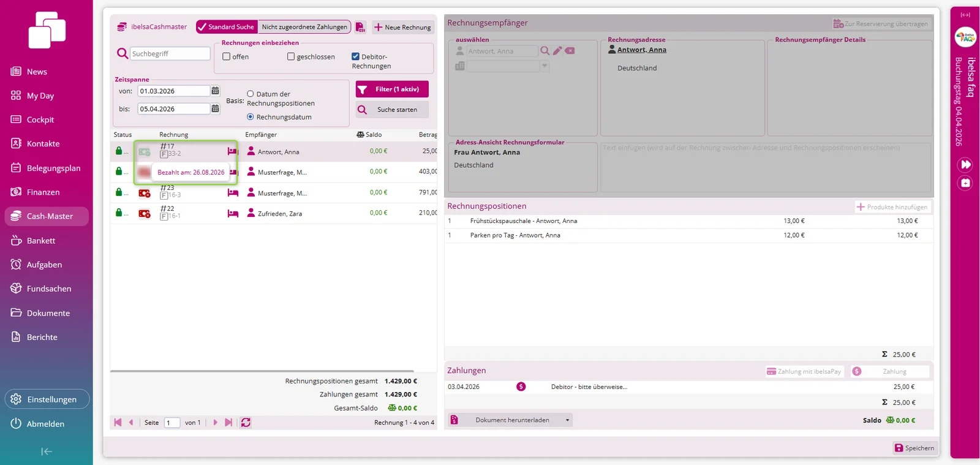Open the CSV export icon
The width and height of the screenshot is (980, 465).
click(360, 27)
